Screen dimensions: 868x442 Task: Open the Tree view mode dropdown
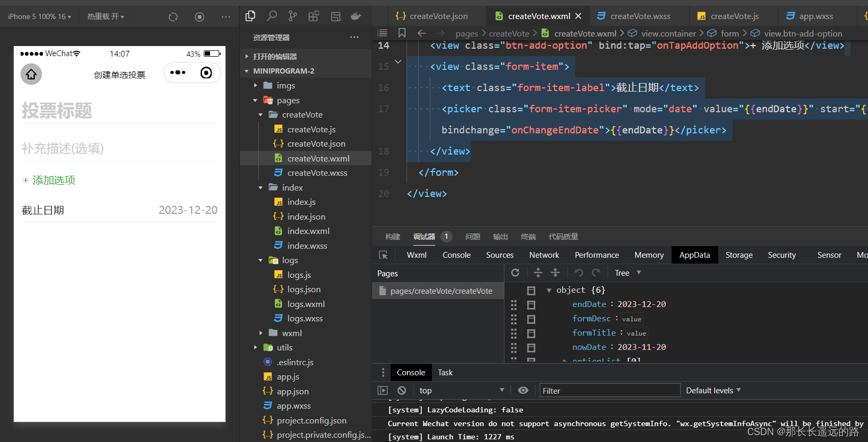(628, 273)
